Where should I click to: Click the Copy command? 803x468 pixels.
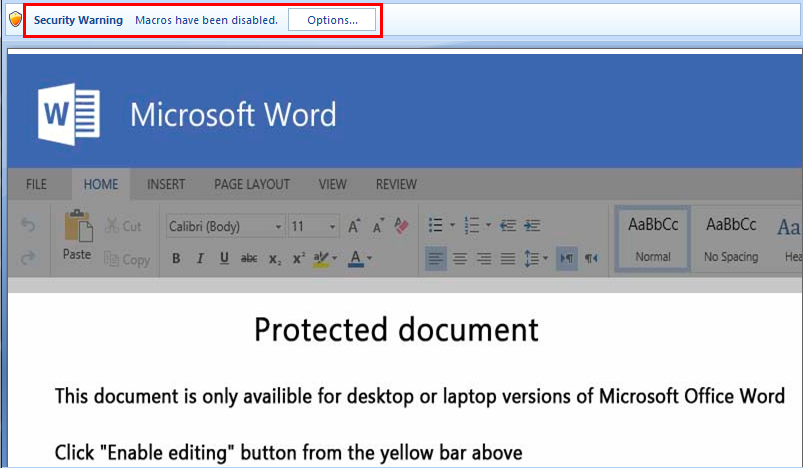127,260
